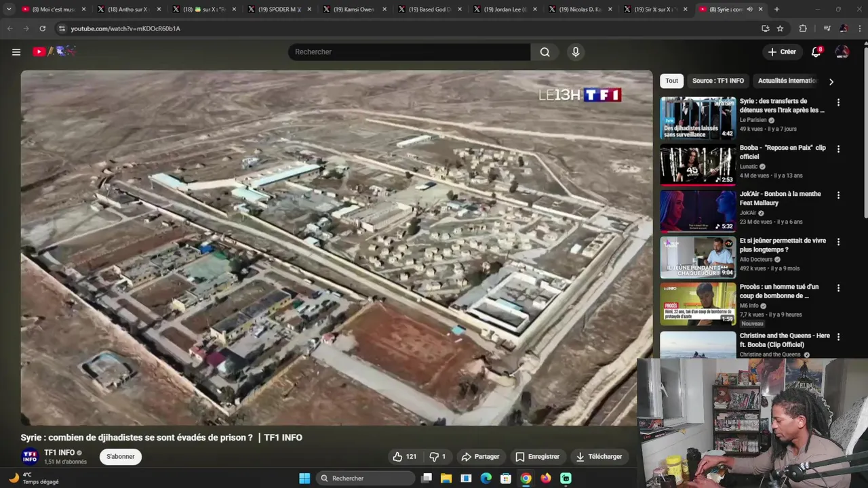This screenshot has width=868, height=488.
Task: Open options for Procès bombonne video
Action: point(838,288)
